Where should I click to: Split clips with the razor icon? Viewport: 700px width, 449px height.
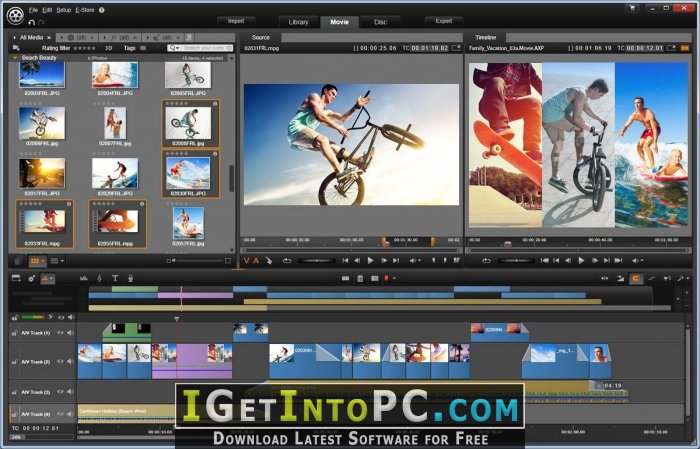pos(345,278)
